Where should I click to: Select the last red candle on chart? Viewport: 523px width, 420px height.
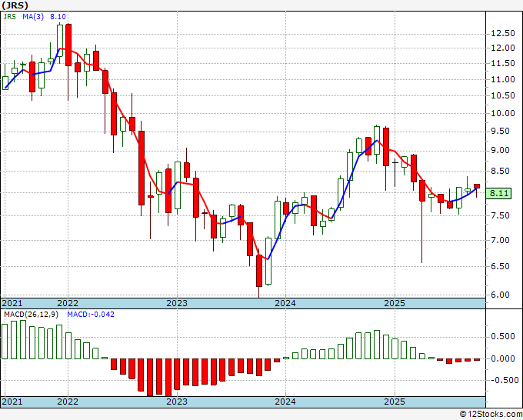pyautogui.click(x=477, y=186)
